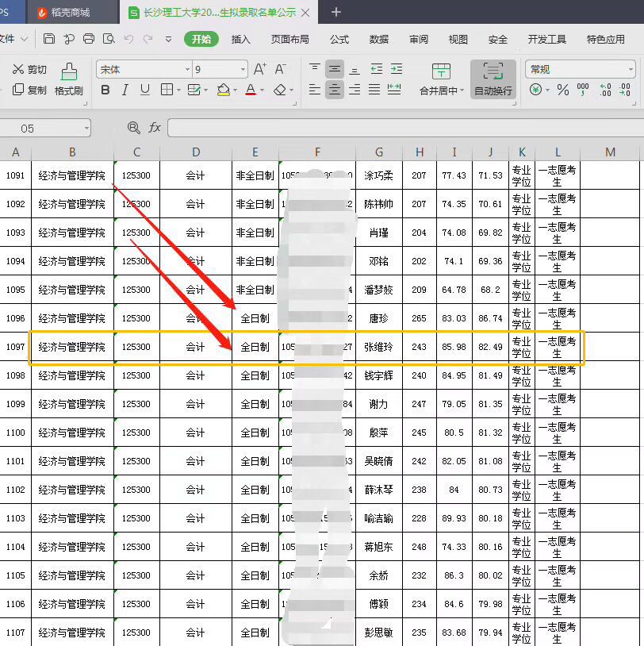Click increase indent icon

pos(396,69)
